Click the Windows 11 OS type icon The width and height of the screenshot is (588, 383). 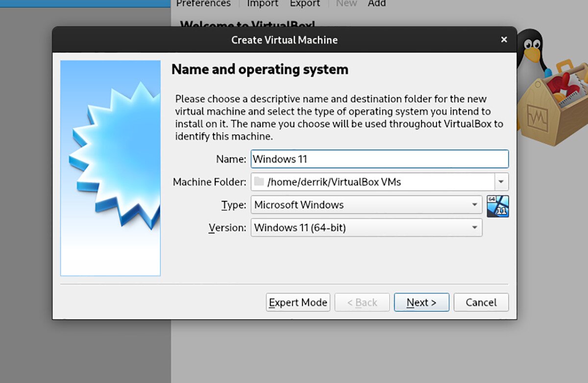(x=498, y=206)
